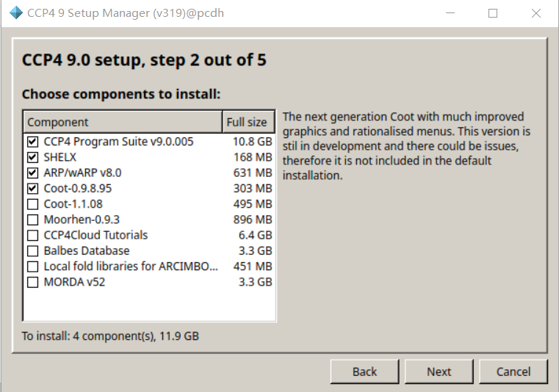
Task: Tick the MORDA v52 checkbox
Action: point(32,282)
